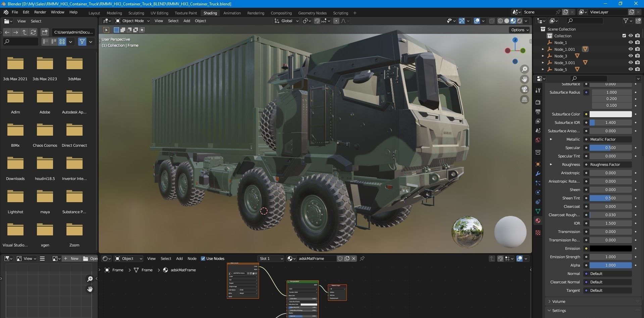Screen dimensions: 644x318
Task: Pin the adskMatFrame material node tree
Action: point(362,259)
